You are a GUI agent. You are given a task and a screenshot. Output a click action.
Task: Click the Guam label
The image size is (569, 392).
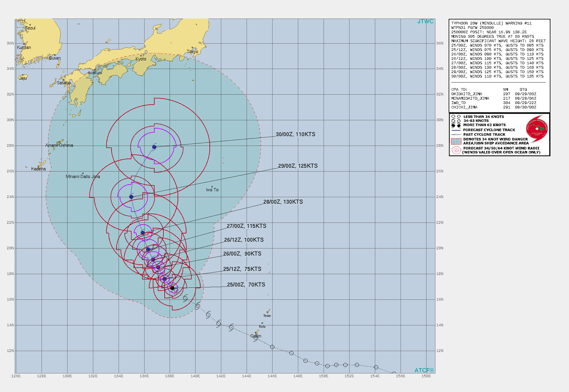[256, 336]
